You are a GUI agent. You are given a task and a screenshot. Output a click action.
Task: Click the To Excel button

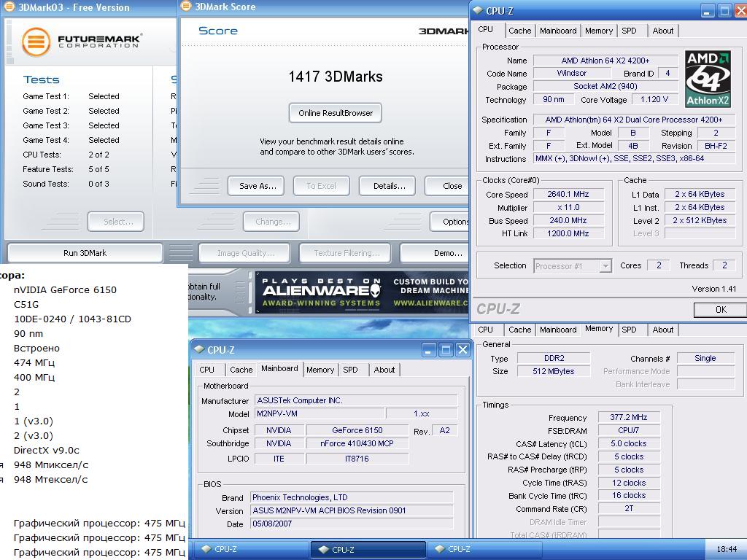point(322,186)
